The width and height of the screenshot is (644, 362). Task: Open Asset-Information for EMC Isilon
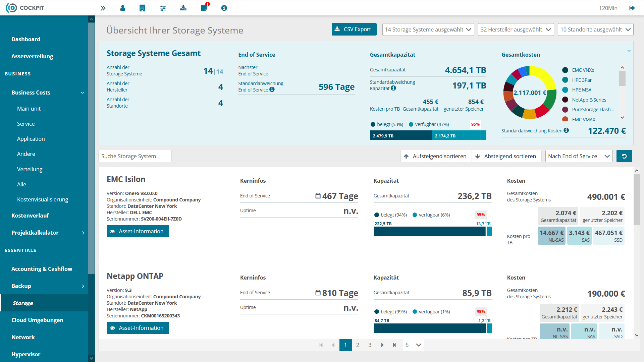(138, 231)
